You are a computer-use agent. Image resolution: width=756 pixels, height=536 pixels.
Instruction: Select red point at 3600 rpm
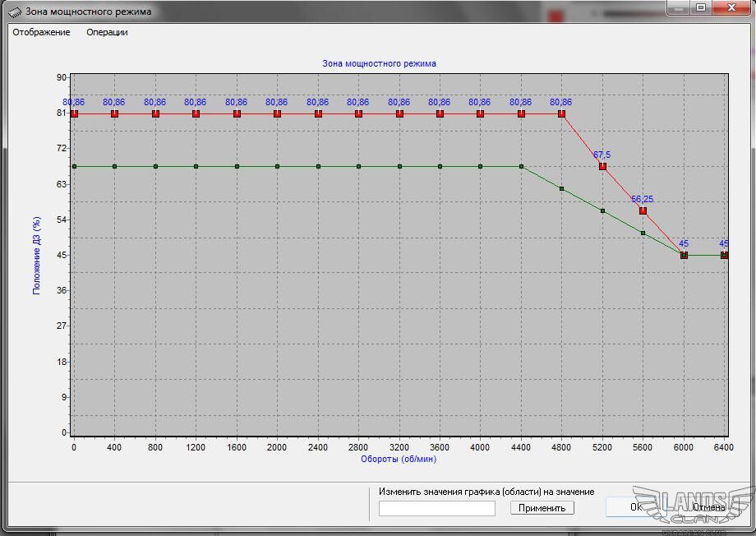(x=440, y=113)
